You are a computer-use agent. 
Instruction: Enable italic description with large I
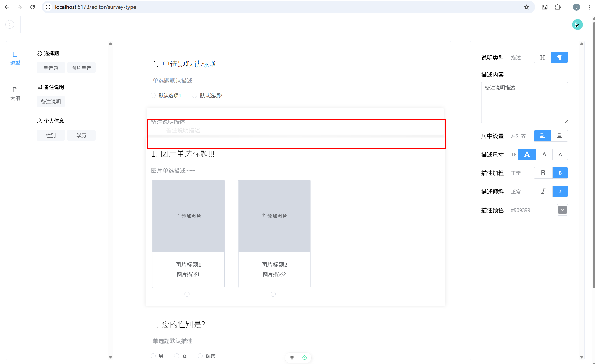(543, 191)
